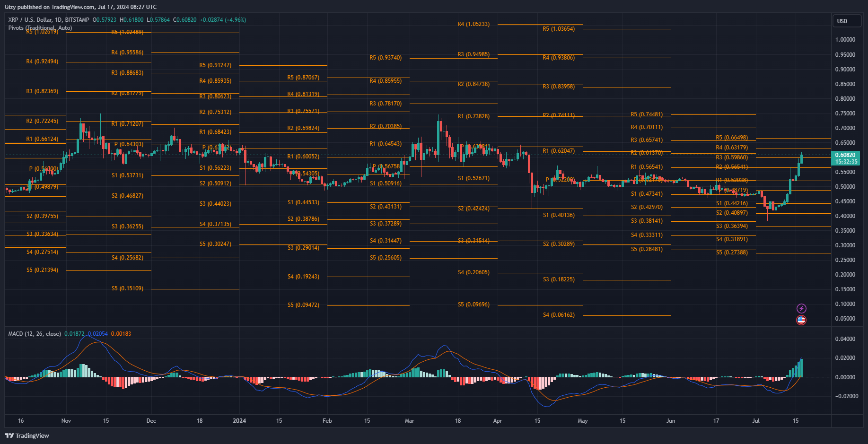Click the S5 (0.15109) pivot label

point(127,288)
